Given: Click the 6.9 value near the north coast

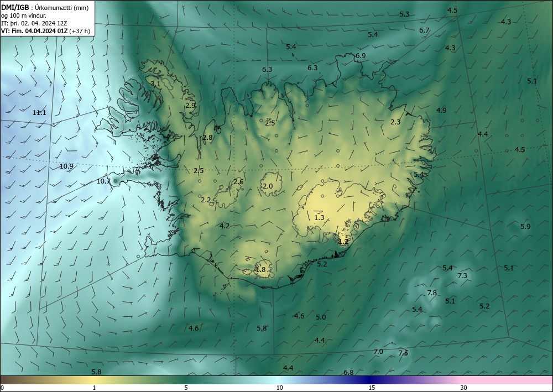Looking at the screenshot, I should [x=361, y=56].
